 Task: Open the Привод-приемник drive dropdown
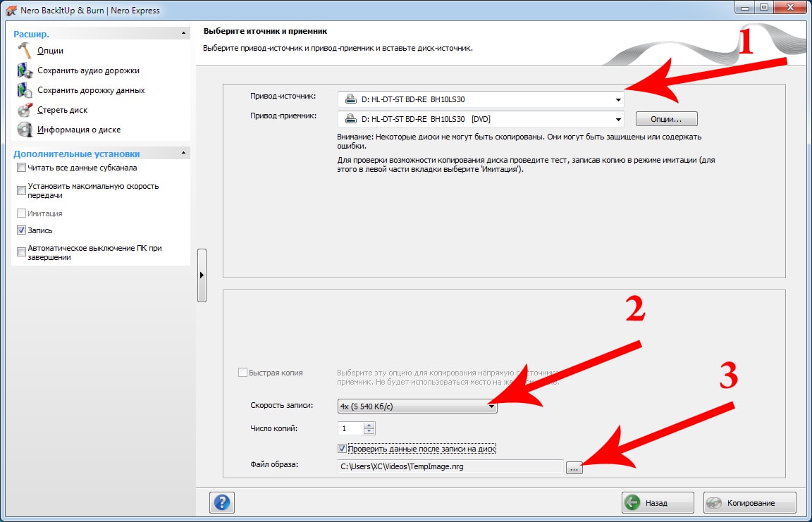click(481, 119)
